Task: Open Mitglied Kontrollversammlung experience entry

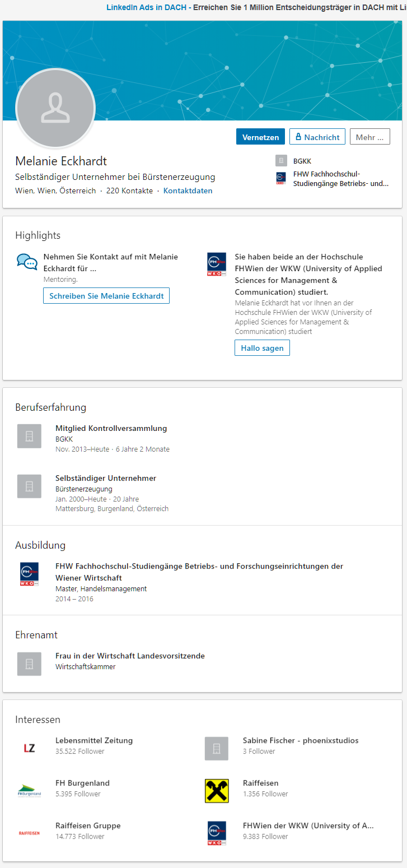Action: point(111,428)
